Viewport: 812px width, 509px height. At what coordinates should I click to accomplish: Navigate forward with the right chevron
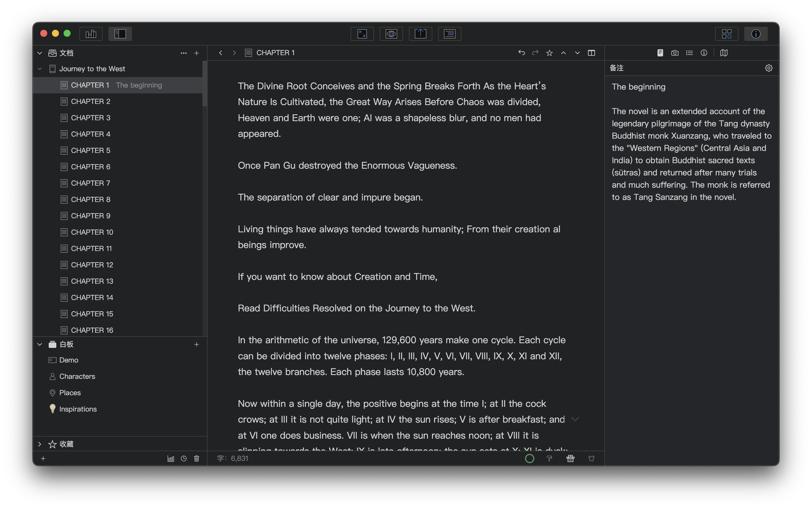(235, 53)
